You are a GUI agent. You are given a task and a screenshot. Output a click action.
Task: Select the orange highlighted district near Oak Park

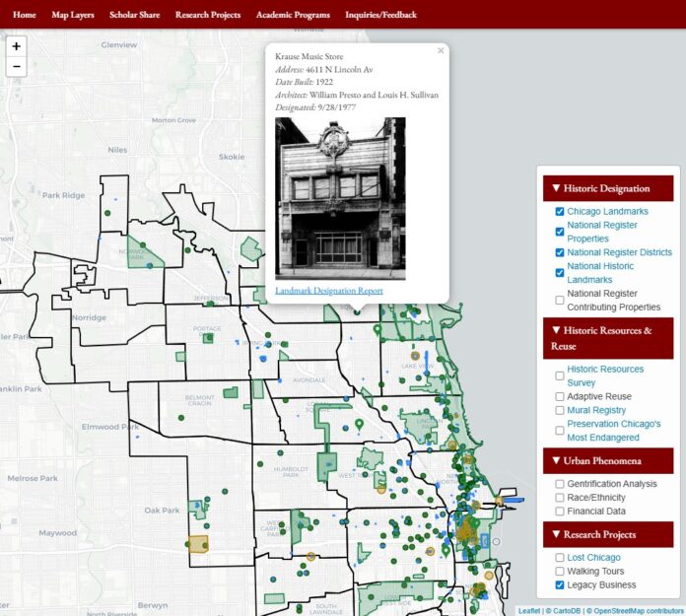(198, 544)
